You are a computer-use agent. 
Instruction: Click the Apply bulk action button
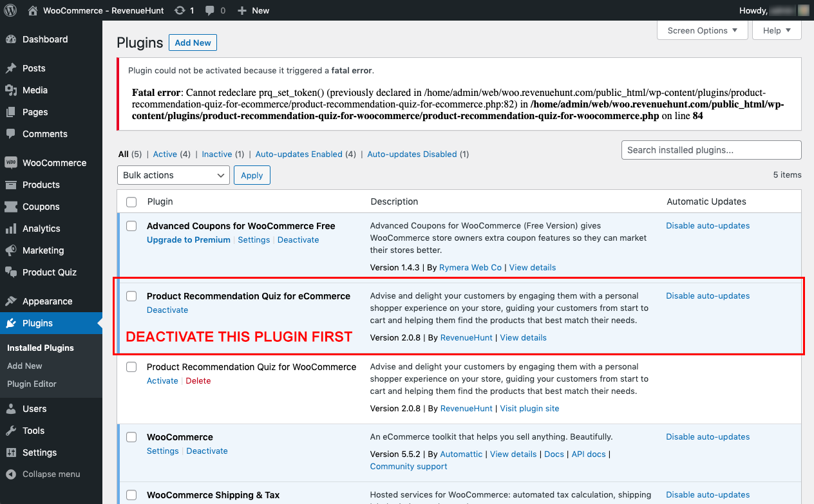(x=252, y=175)
